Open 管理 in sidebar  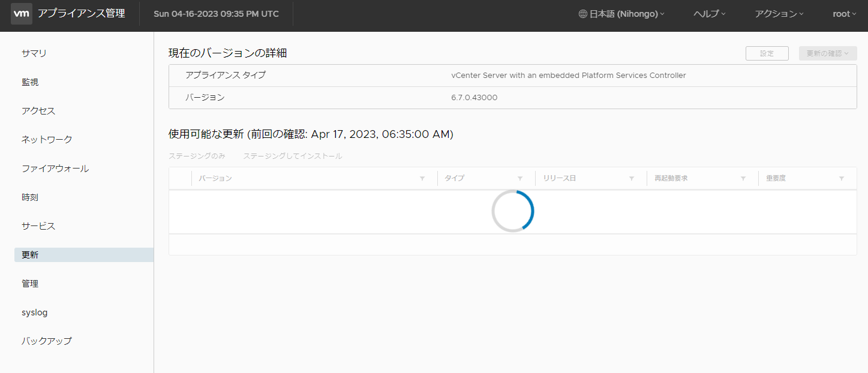click(30, 284)
